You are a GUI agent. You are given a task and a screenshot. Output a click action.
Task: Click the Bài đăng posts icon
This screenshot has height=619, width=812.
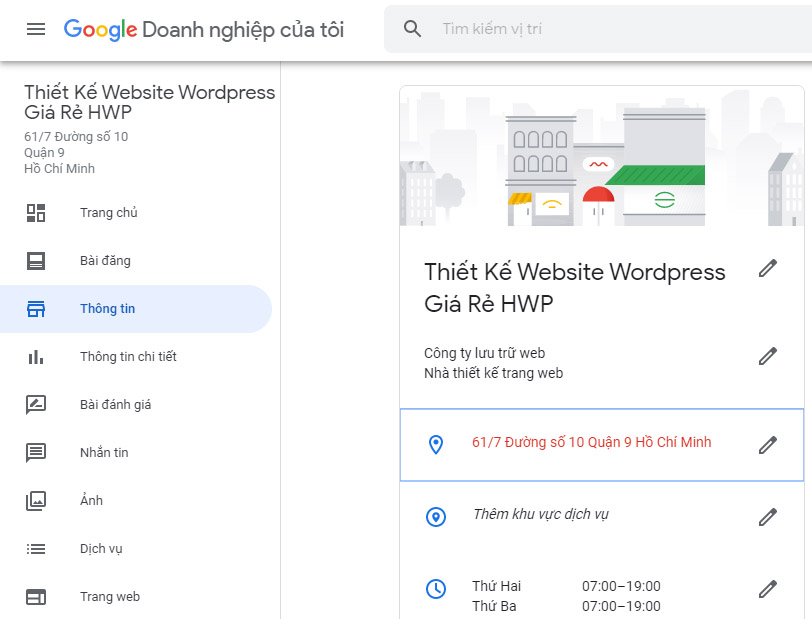point(36,261)
